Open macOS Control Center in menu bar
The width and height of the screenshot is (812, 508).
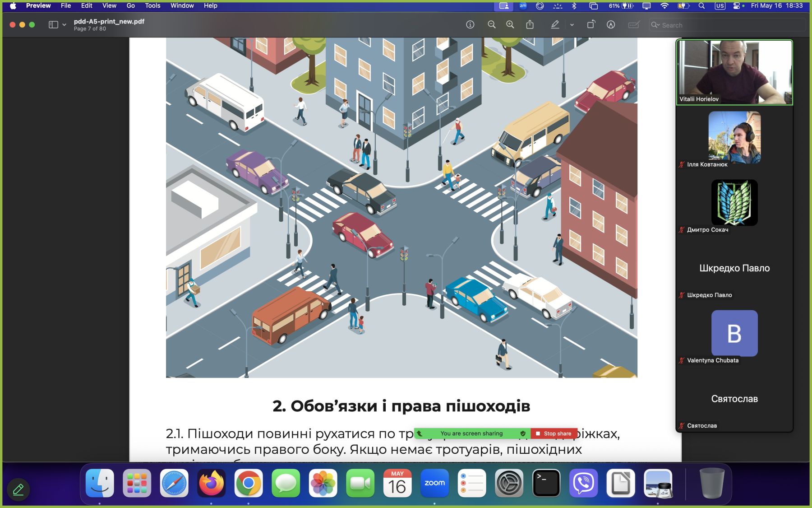click(736, 6)
